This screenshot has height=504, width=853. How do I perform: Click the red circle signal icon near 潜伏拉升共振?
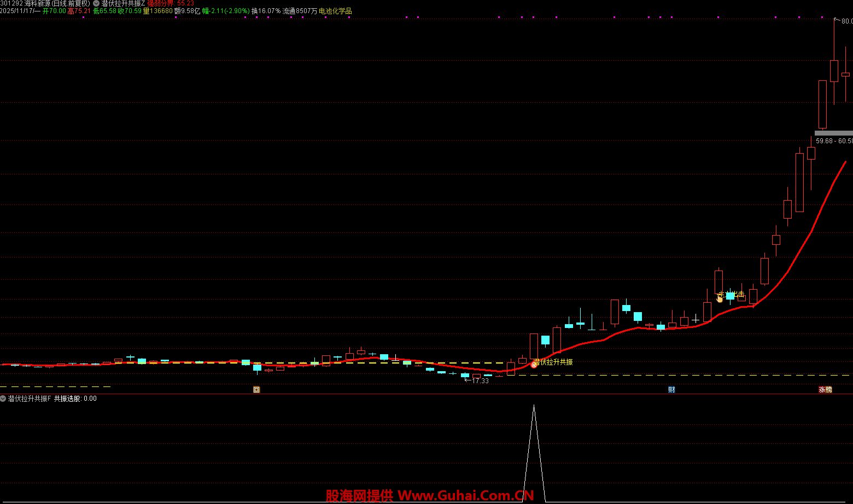[534, 364]
